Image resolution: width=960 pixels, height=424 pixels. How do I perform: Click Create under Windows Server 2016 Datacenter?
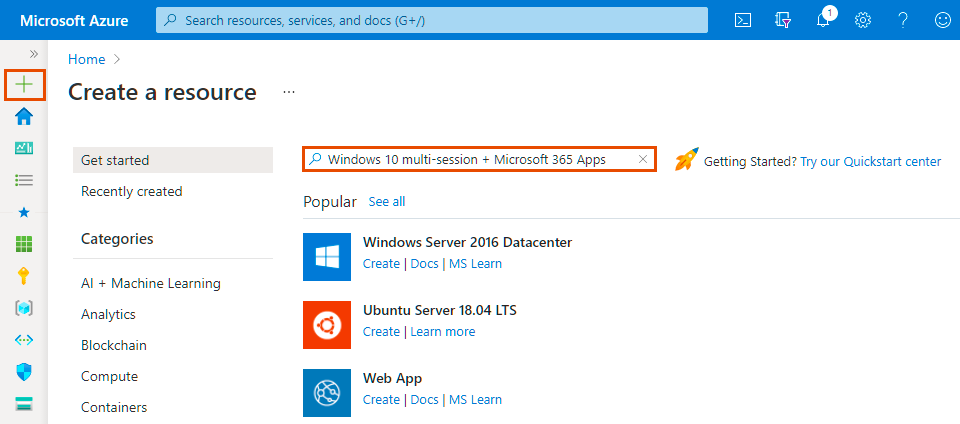381,264
